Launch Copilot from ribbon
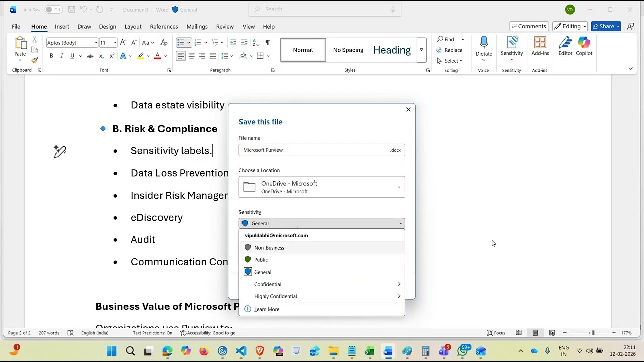This screenshot has height=362, width=644. (x=584, y=46)
